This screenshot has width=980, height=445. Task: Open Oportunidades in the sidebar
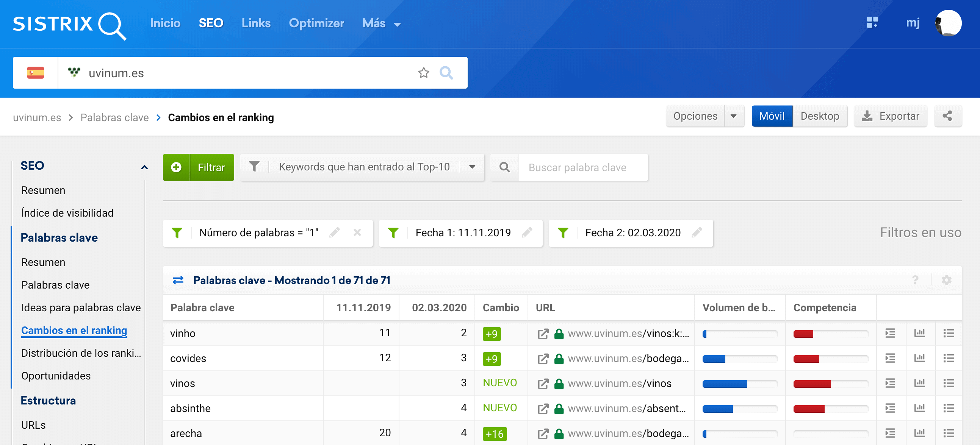coord(56,376)
